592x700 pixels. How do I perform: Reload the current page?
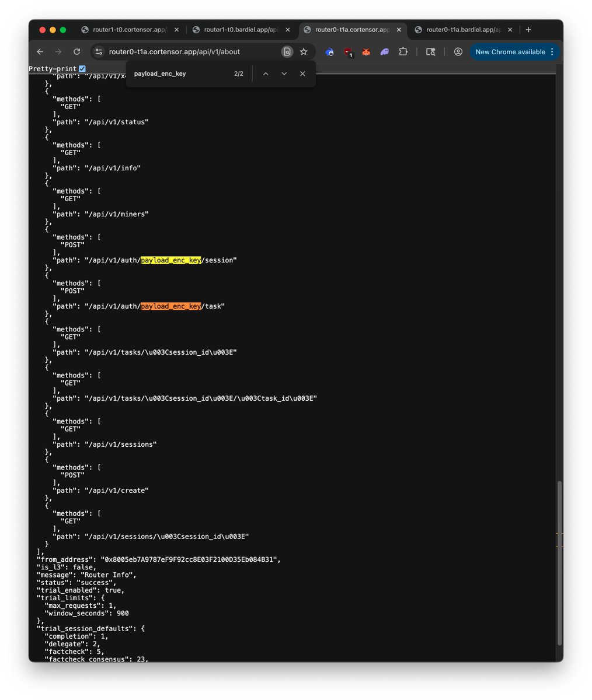click(76, 52)
